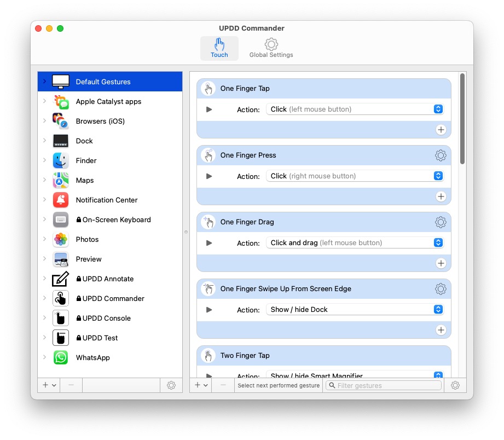Add an action under One Finger Tap
This screenshot has height=440, width=504.
click(441, 130)
